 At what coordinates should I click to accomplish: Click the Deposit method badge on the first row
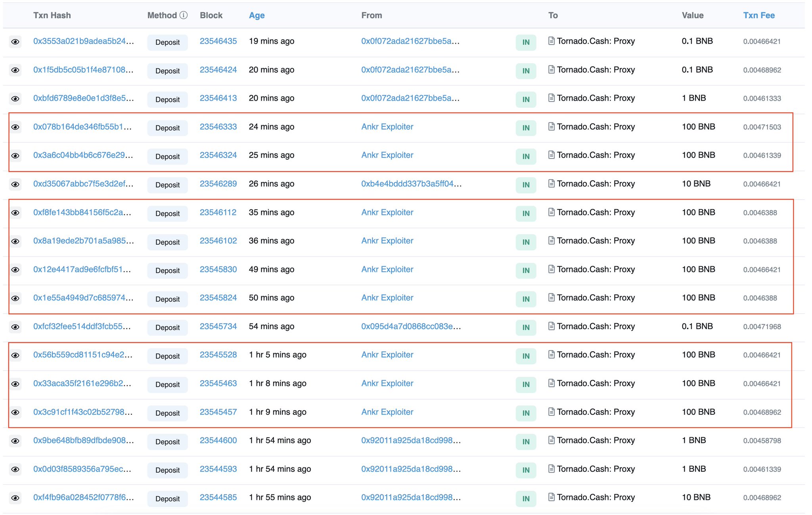click(167, 42)
